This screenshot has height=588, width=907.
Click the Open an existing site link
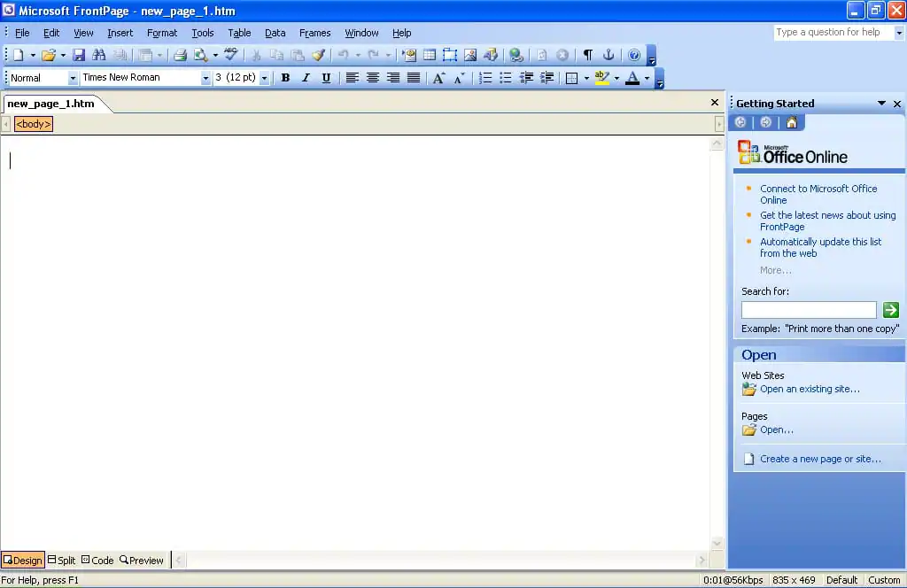tap(809, 389)
